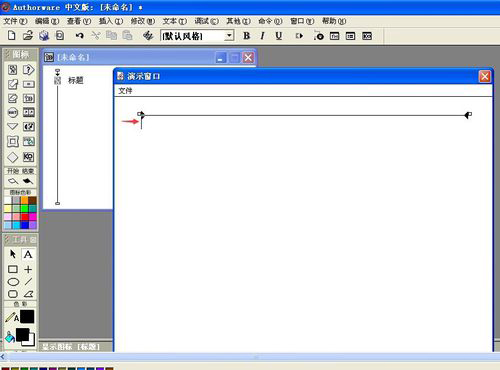Viewport: 500px width, 370px height.
Task: Pick the red swatch in icon colors
Action: tap(24, 217)
